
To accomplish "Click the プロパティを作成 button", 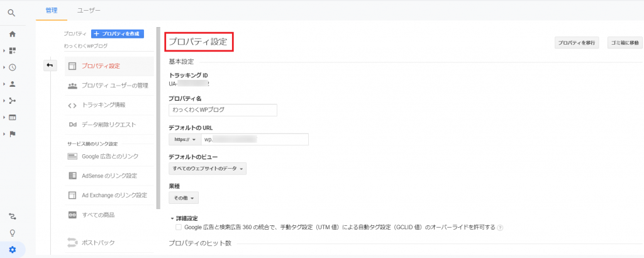I will coord(118,33).
